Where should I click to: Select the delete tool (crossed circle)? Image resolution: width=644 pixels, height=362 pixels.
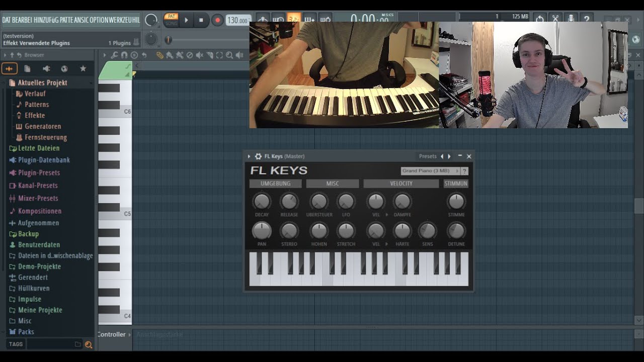click(x=190, y=55)
